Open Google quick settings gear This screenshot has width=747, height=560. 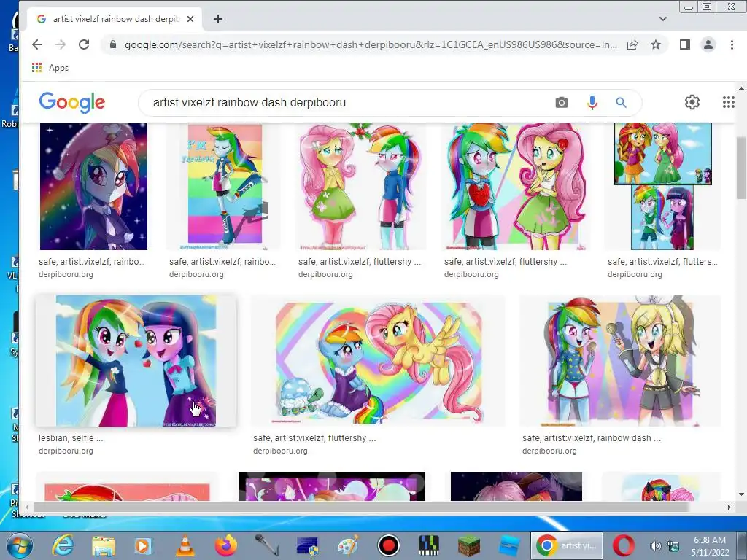pos(692,102)
